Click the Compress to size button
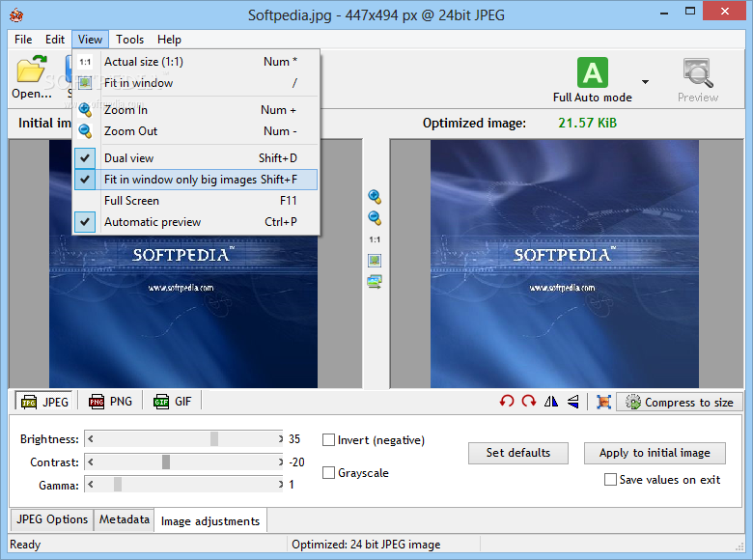 [679, 402]
